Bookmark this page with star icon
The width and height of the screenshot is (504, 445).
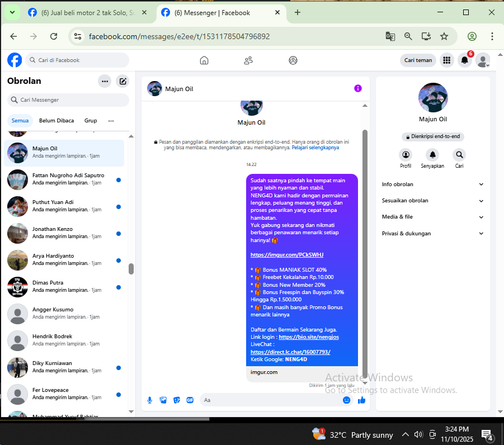[444, 36]
